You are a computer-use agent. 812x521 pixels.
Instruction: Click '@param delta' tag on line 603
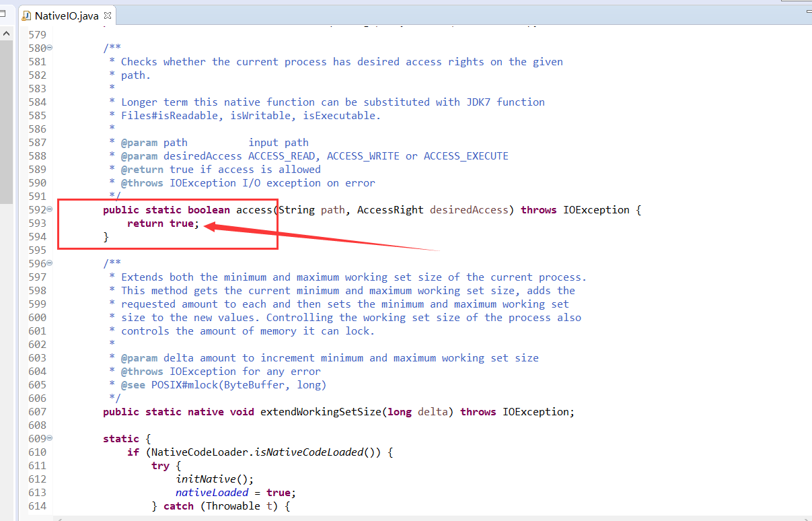pyautogui.click(x=157, y=357)
